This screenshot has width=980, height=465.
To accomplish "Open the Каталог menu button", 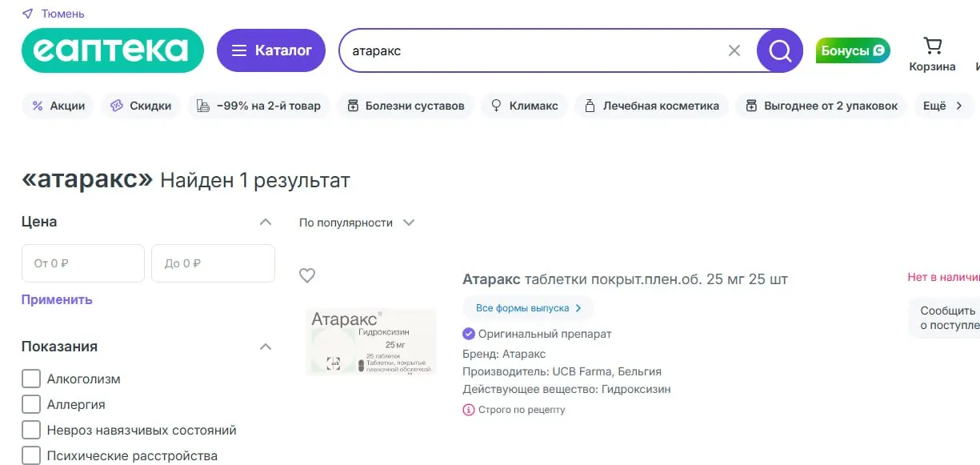I will point(271,50).
